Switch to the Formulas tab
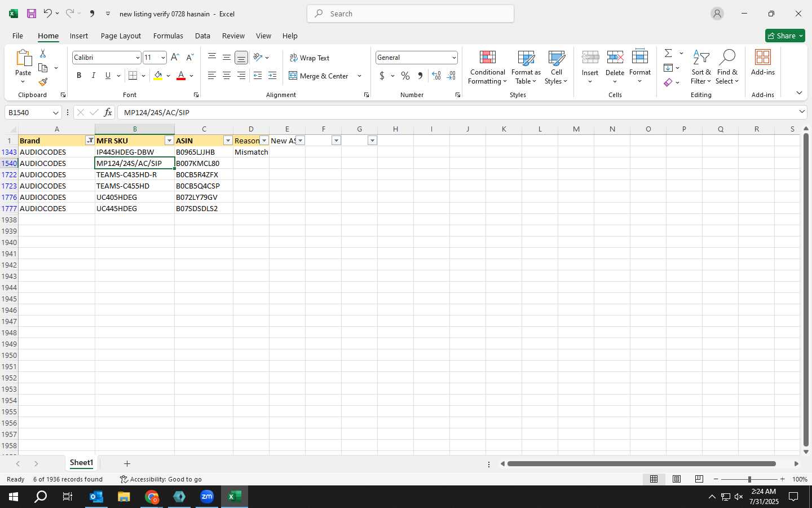The width and height of the screenshot is (812, 508). coord(168,36)
